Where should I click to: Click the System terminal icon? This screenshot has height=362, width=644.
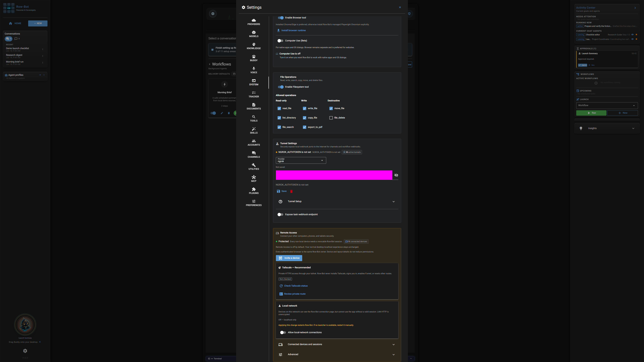tap(254, 81)
